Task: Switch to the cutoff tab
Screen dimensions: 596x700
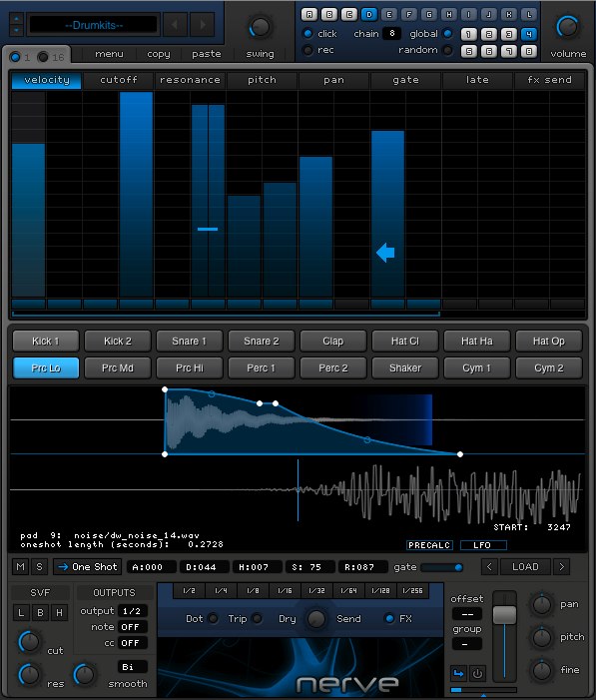Action: [x=119, y=80]
